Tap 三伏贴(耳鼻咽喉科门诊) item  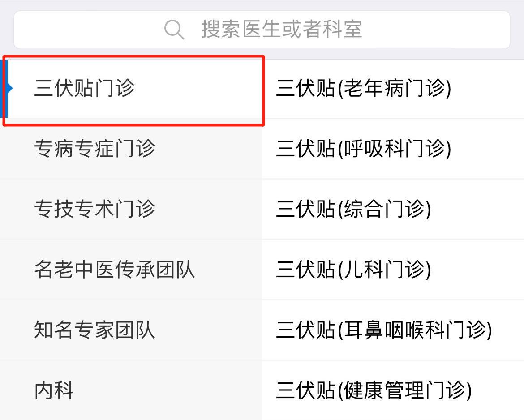coord(384,330)
